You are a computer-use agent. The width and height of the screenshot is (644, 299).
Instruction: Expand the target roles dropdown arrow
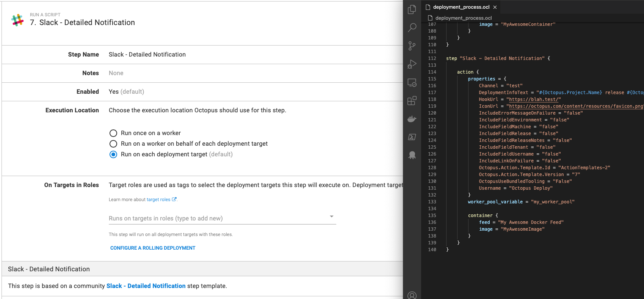(x=332, y=217)
